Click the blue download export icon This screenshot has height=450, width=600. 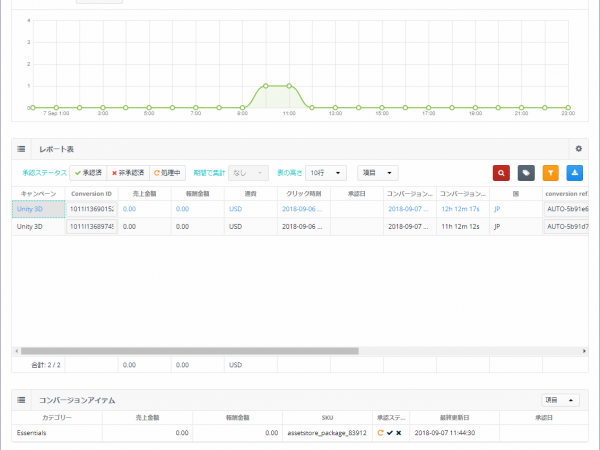(x=574, y=173)
